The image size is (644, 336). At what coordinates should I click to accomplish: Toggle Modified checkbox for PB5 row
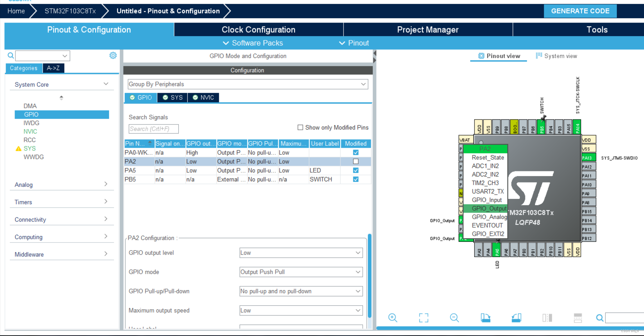(x=356, y=179)
